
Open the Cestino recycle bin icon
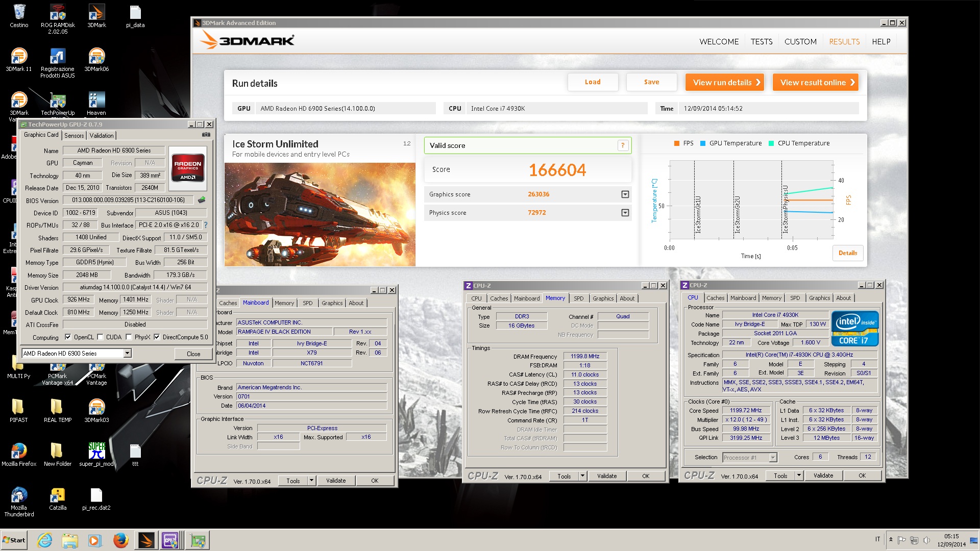pos(19,16)
